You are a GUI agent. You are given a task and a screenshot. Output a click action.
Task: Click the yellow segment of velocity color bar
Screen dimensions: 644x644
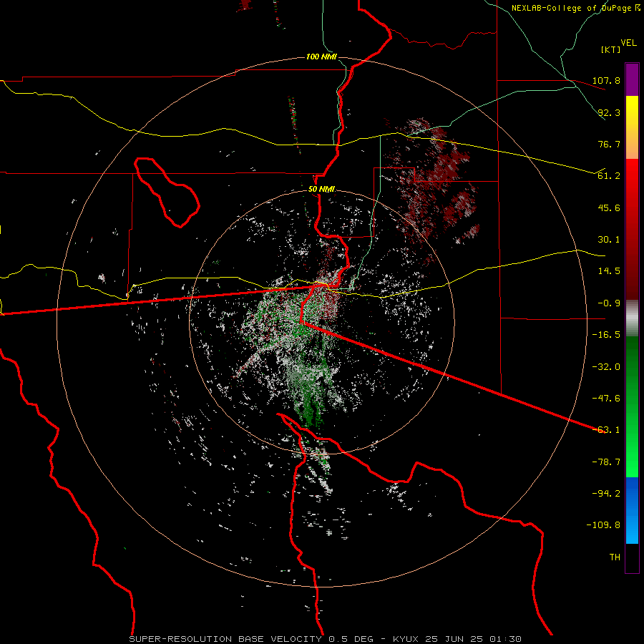(x=632, y=115)
